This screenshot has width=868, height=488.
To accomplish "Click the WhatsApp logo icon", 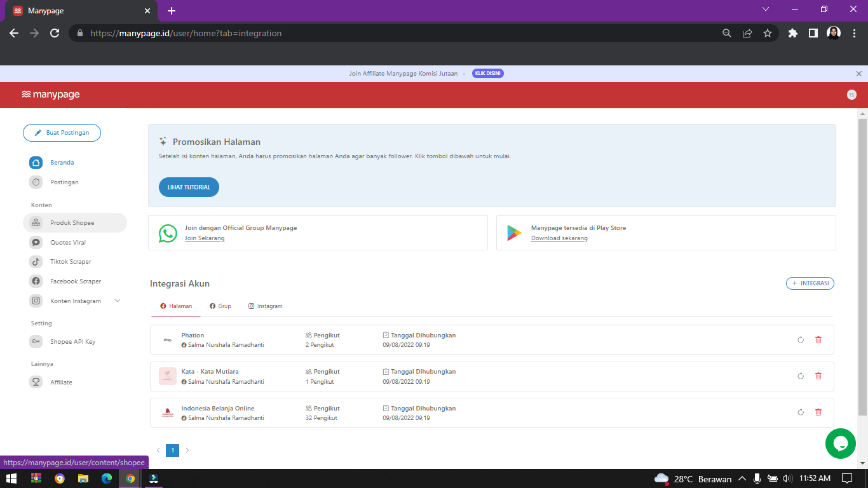I will pos(168,233).
